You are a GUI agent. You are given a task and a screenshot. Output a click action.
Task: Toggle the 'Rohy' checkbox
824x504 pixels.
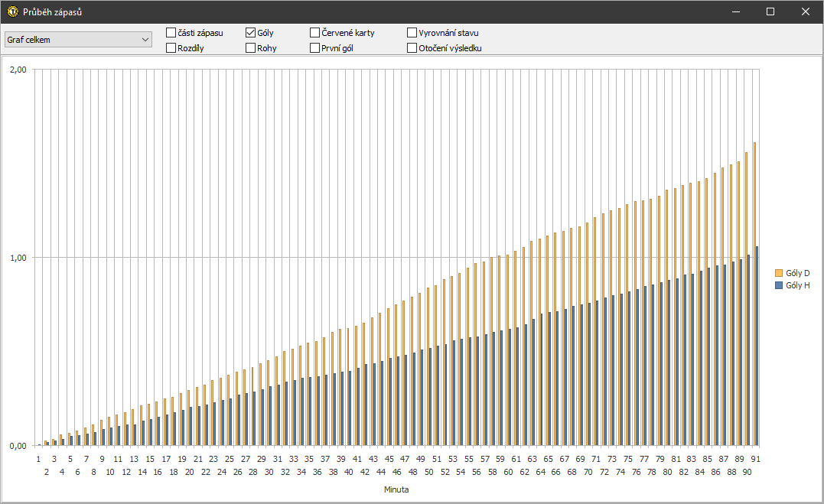point(251,48)
